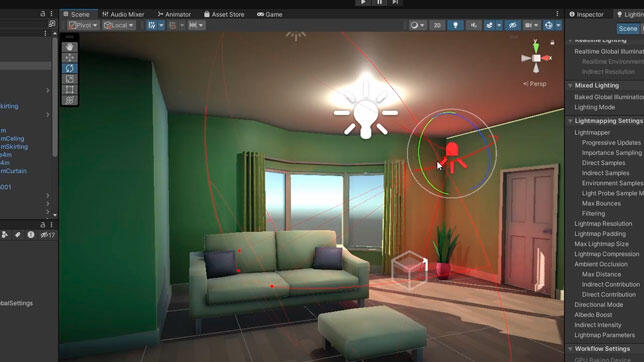Toggle scene effects (skybox/fog) button
This screenshot has height=362, width=644.
tap(489, 25)
